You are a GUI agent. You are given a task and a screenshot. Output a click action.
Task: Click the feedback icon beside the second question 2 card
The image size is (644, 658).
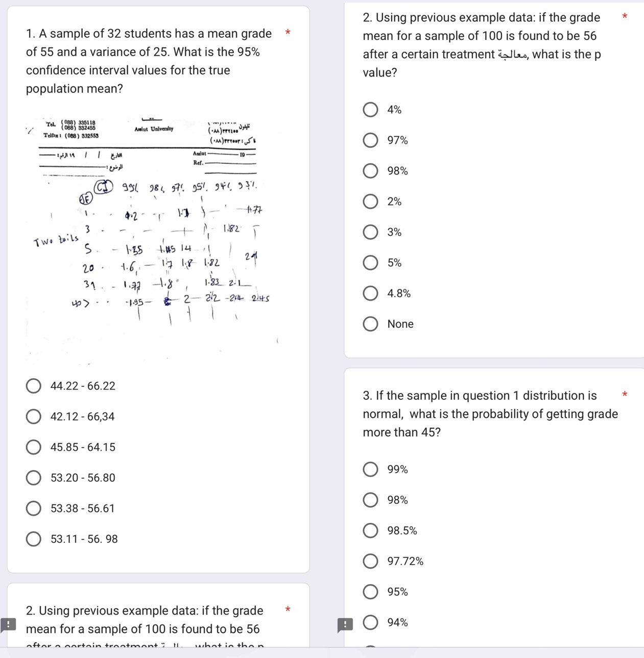pos(8,625)
